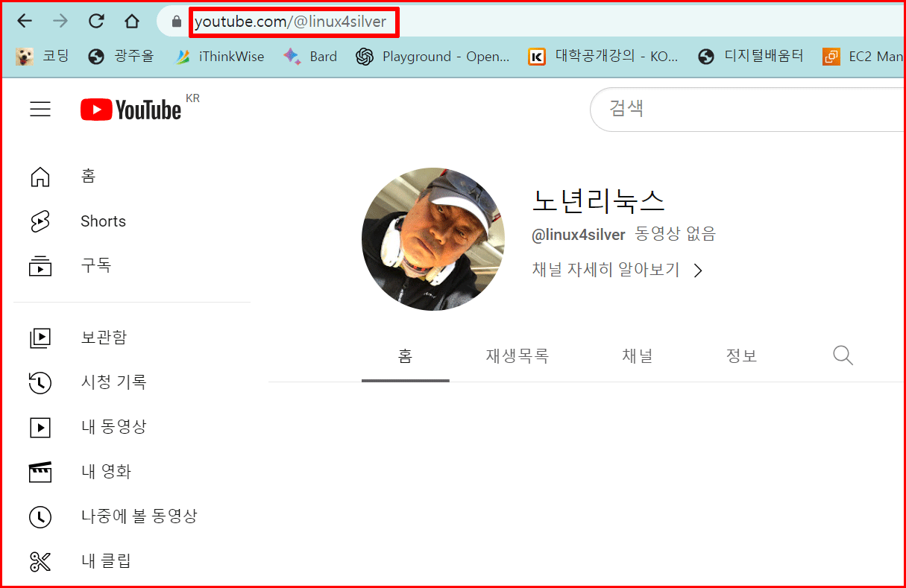The width and height of the screenshot is (906, 588).
Task: Click the YouTube logo
Action: (131, 110)
